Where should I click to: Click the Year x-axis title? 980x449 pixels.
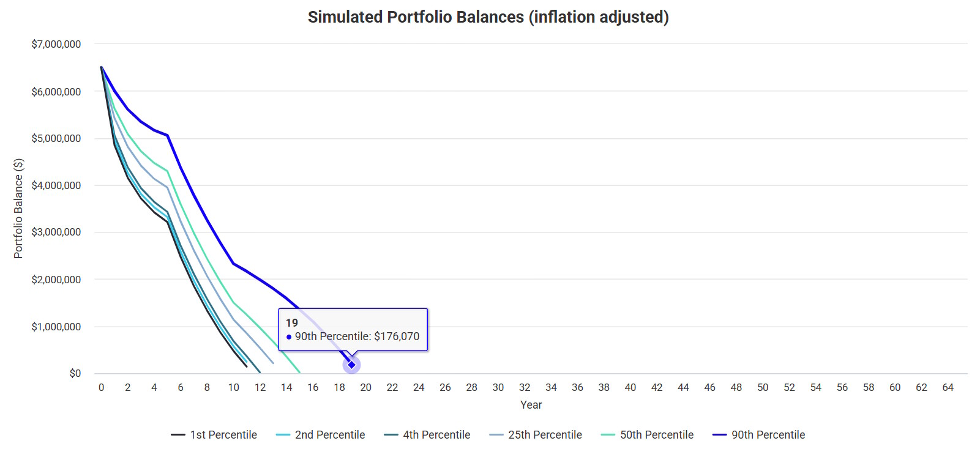[531, 405]
